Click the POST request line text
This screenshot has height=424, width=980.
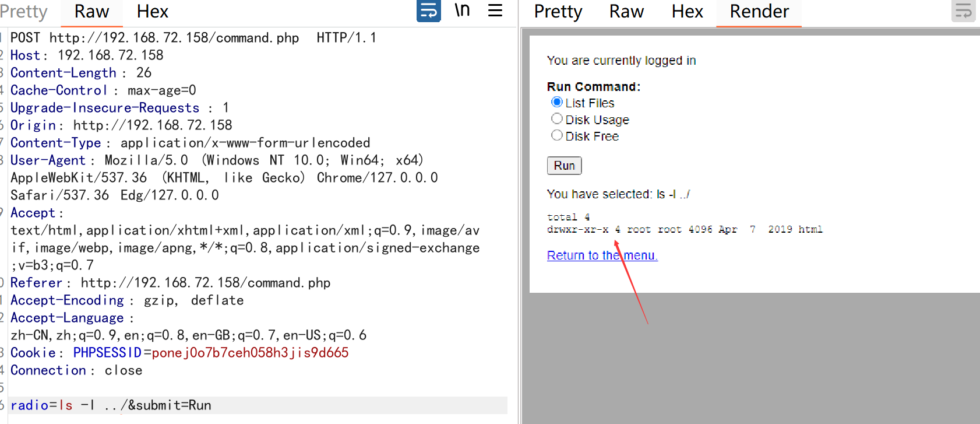(x=193, y=38)
